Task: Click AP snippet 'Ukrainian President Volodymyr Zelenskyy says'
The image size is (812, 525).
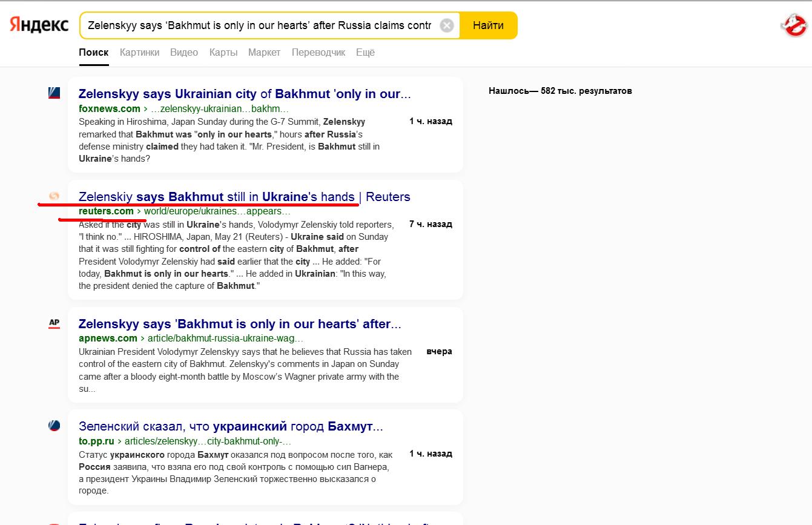Action: click(x=245, y=370)
